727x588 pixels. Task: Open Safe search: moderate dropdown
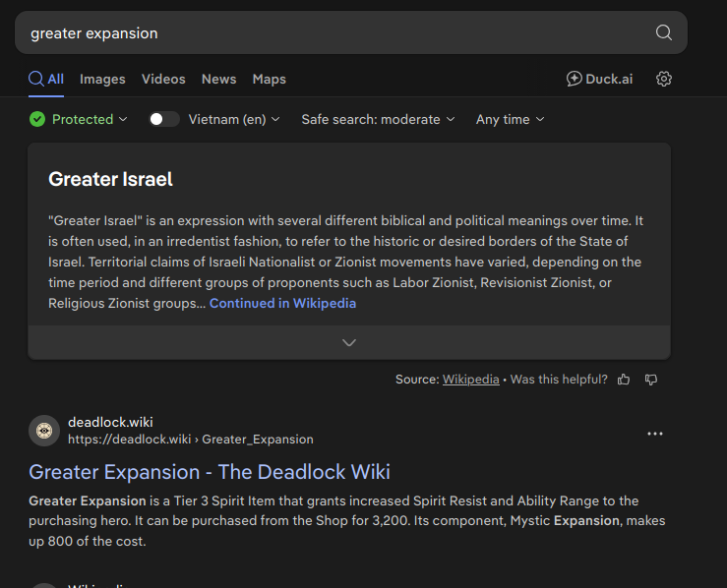pyautogui.click(x=378, y=120)
